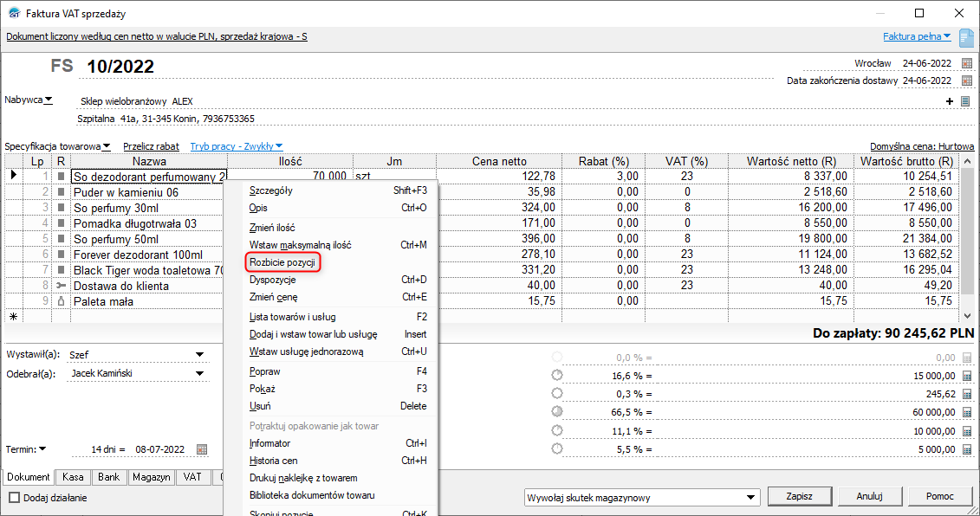Open calendar icon next to Termin date
Screen dimensions: 980x516
(x=202, y=449)
